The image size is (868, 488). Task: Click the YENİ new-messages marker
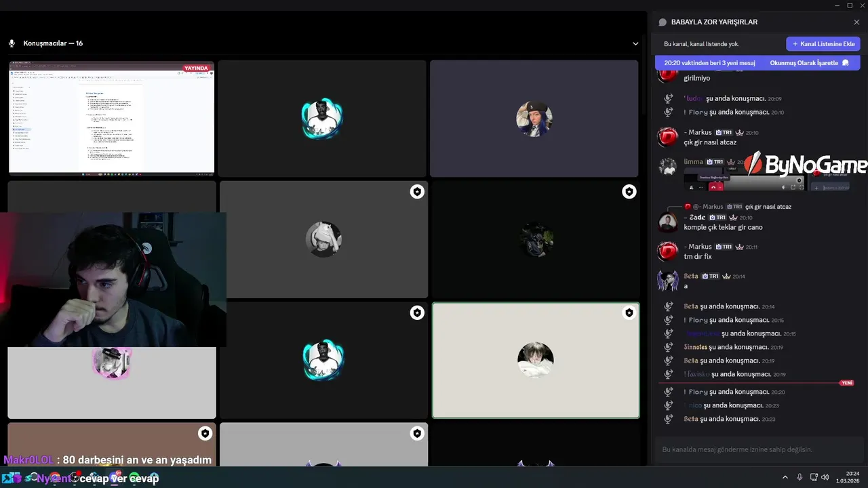[x=847, y=383]
